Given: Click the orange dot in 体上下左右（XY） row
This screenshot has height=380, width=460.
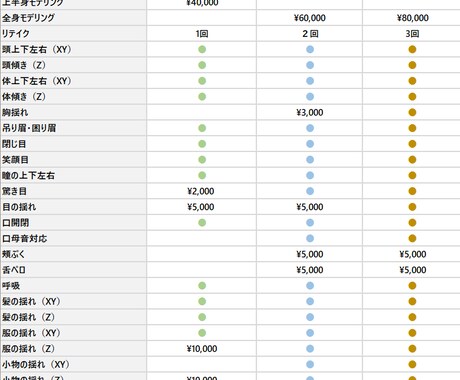Looking at the screenshot, I should (412, 81).
